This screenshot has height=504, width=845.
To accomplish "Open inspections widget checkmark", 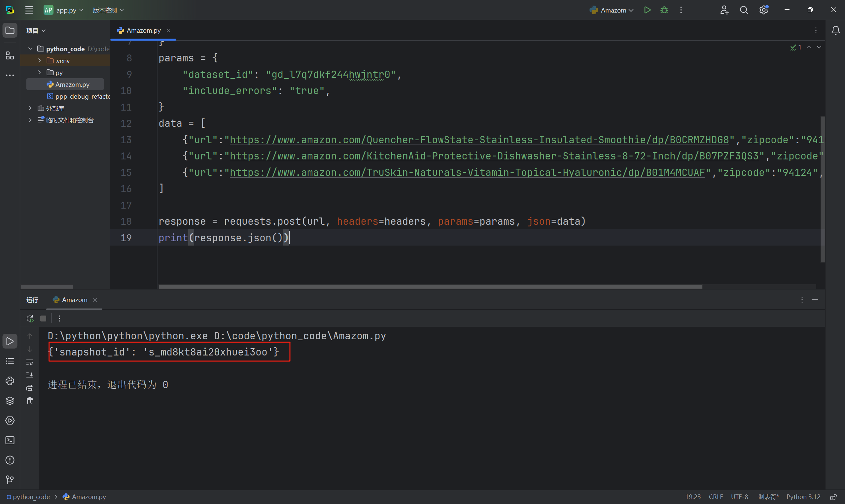I will 796,48.
